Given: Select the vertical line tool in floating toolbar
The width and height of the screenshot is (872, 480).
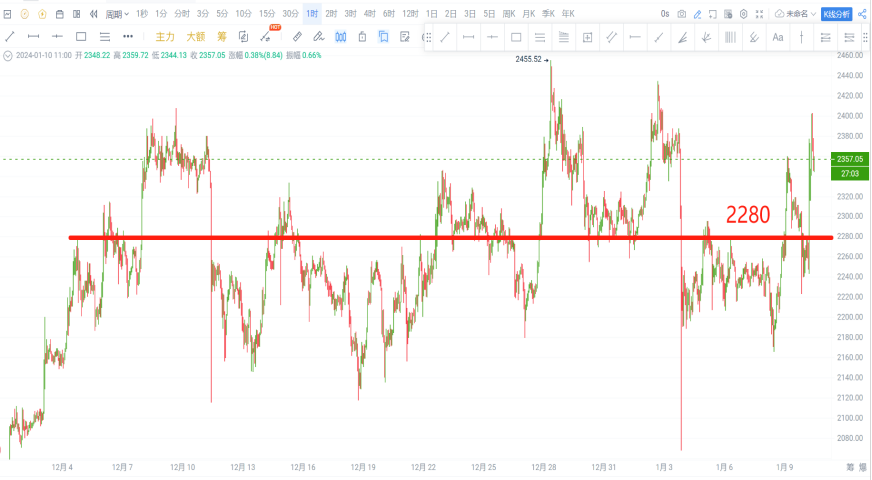Looking at the screenshot, I should pos(801,37).
